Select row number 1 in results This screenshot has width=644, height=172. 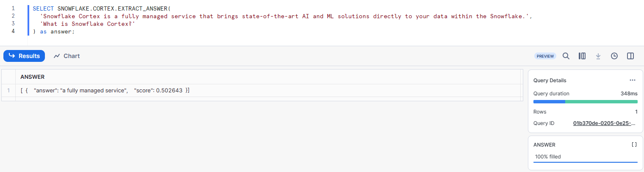pos(8,91)
